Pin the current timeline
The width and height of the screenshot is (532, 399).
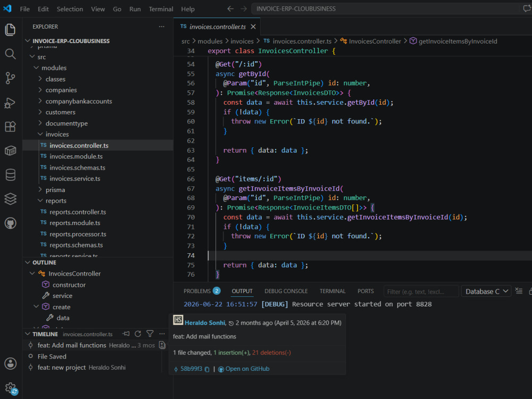(126, 334)
